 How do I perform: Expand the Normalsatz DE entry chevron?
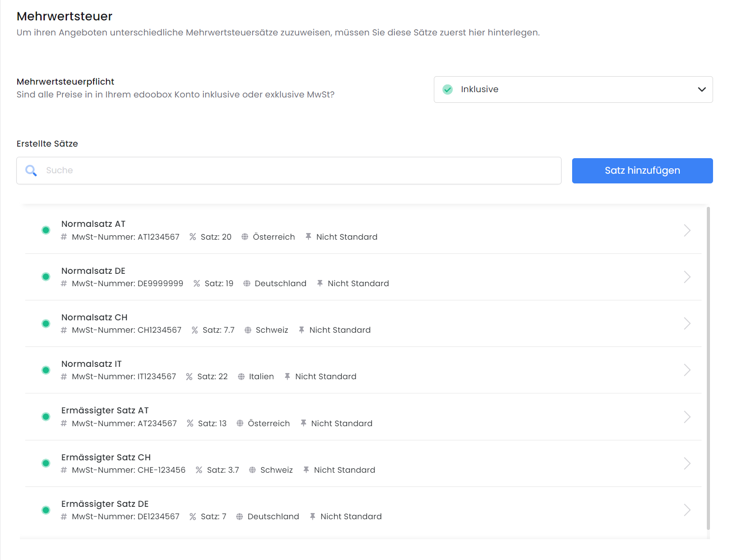click(687, 277)
